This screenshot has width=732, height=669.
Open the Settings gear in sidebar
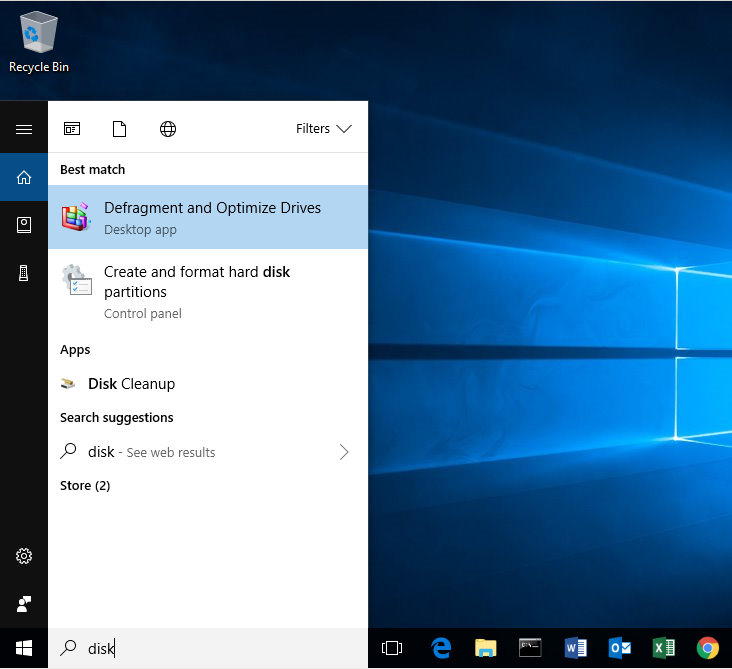pos(24,556)
